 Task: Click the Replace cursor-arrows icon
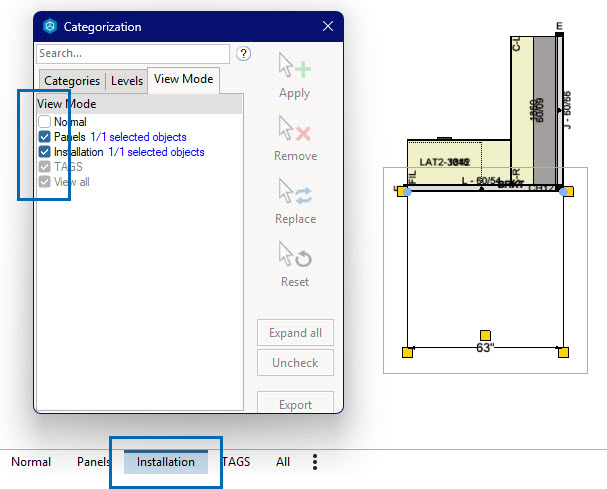click(x=295, y=191)
